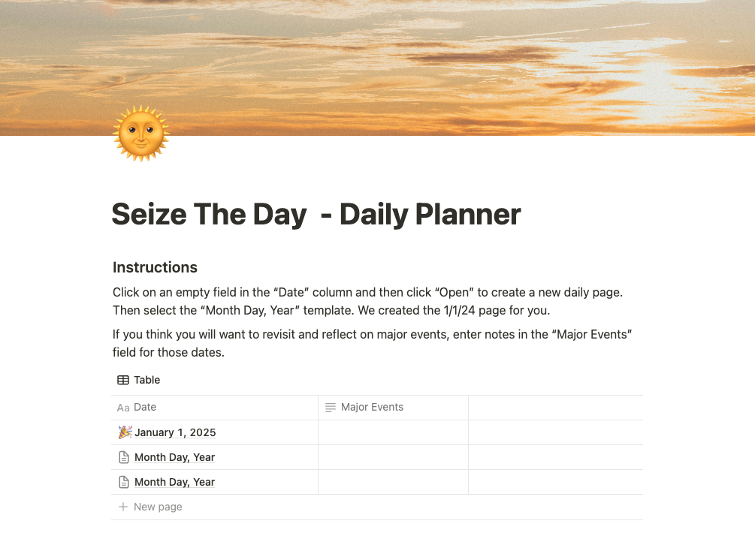Open the second Month Day, Year page

[x=174, y=482]
